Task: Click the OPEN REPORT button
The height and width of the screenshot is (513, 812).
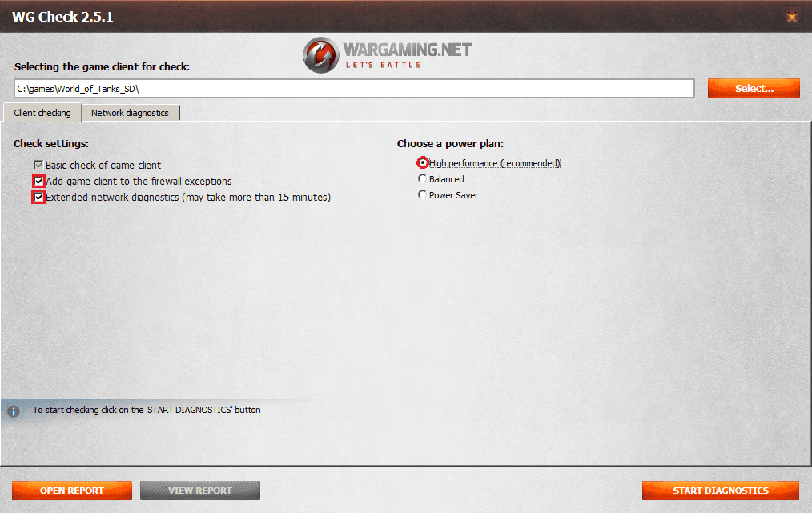Action: coord(72,491)
